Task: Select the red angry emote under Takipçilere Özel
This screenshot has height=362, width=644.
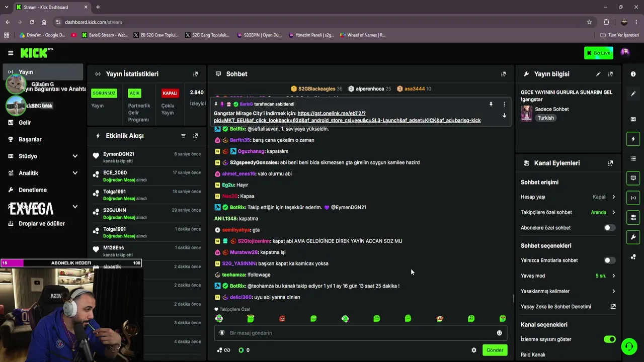Action: pos(282,319)
